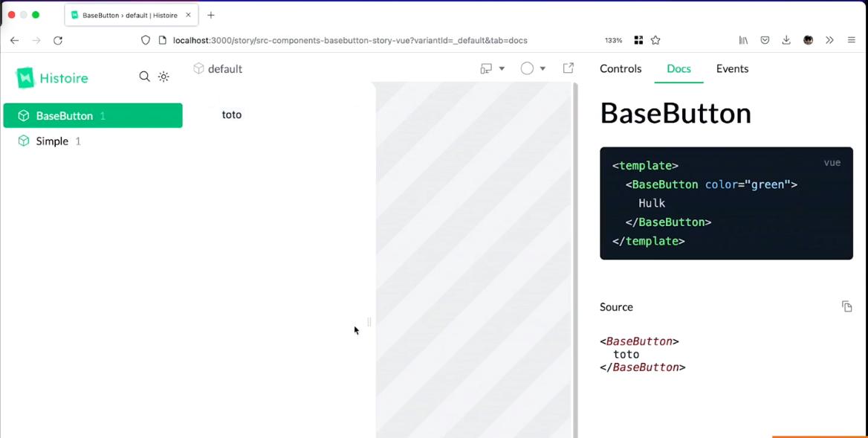Open the story in a new tab
Image resolution: width=868 pixels, height=438 pixels.
click(569, 68)
